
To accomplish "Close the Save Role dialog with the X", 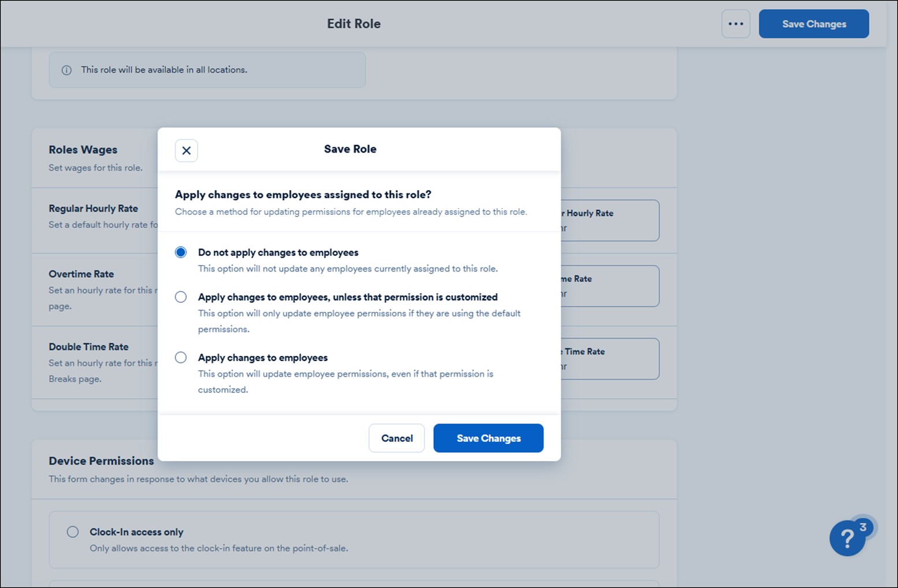I will tap(186, 150).
